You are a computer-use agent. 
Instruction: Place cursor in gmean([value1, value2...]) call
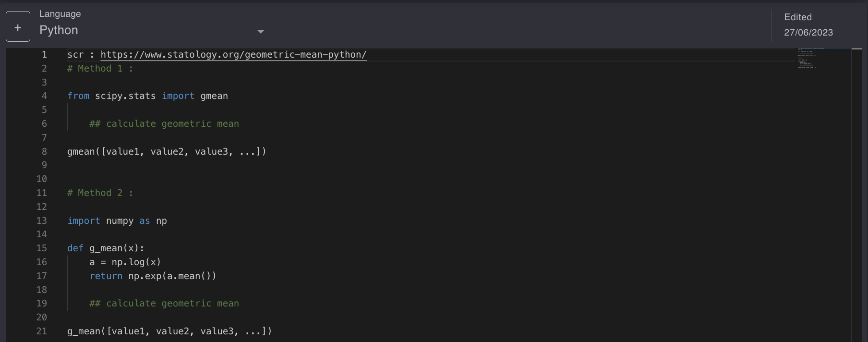tap(167, 152)
